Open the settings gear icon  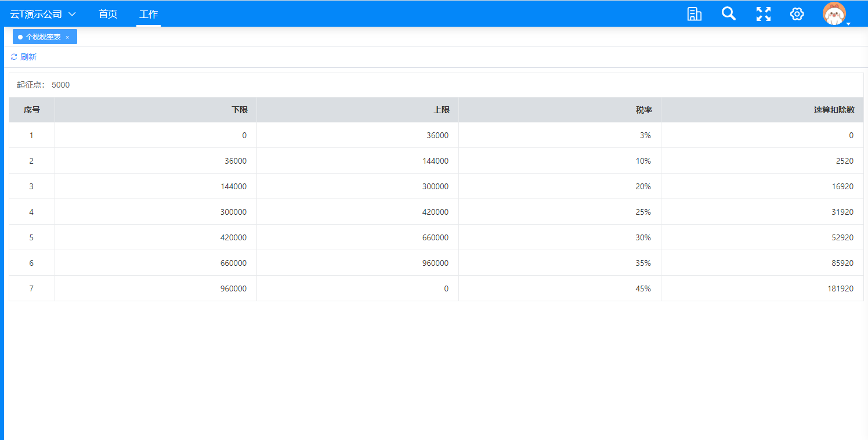point(797,14)
